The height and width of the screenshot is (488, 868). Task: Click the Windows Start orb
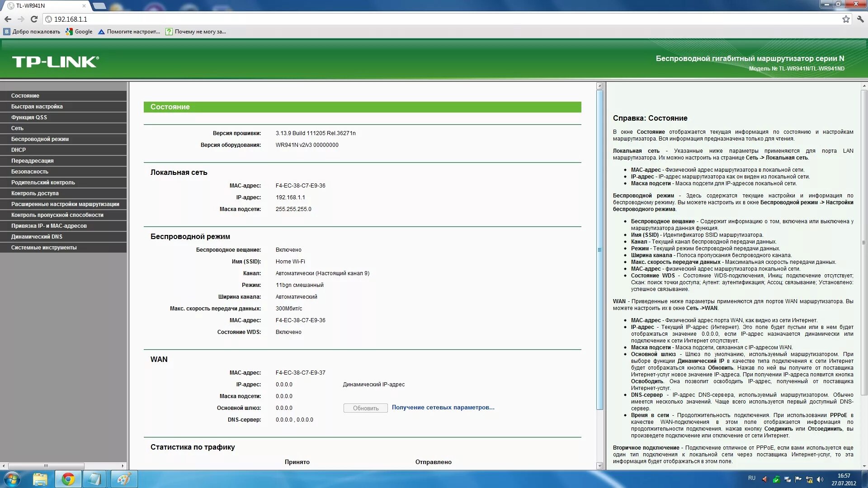(12, 479)
